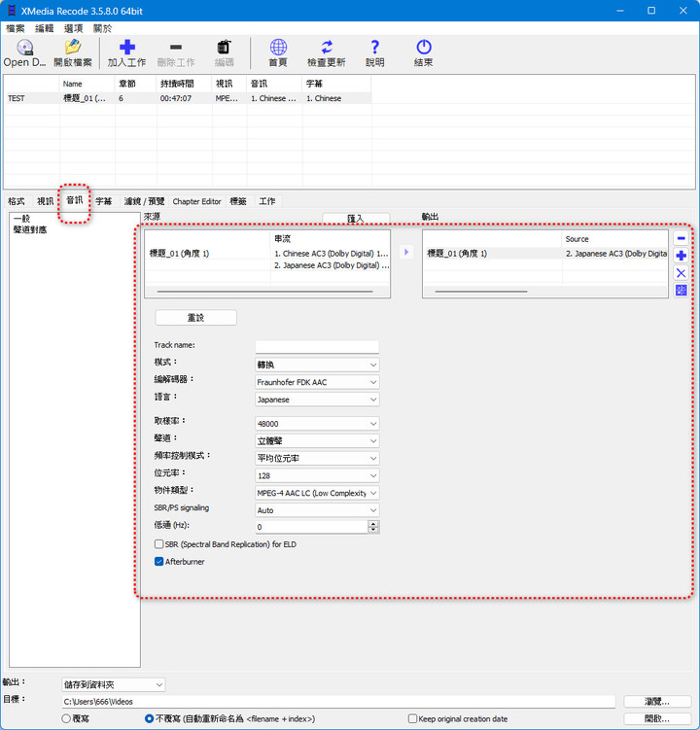Enable Keep original creation date checkbox
Image resolution: width=700 pixels, height=730 pixels.
tap(412, 718)
